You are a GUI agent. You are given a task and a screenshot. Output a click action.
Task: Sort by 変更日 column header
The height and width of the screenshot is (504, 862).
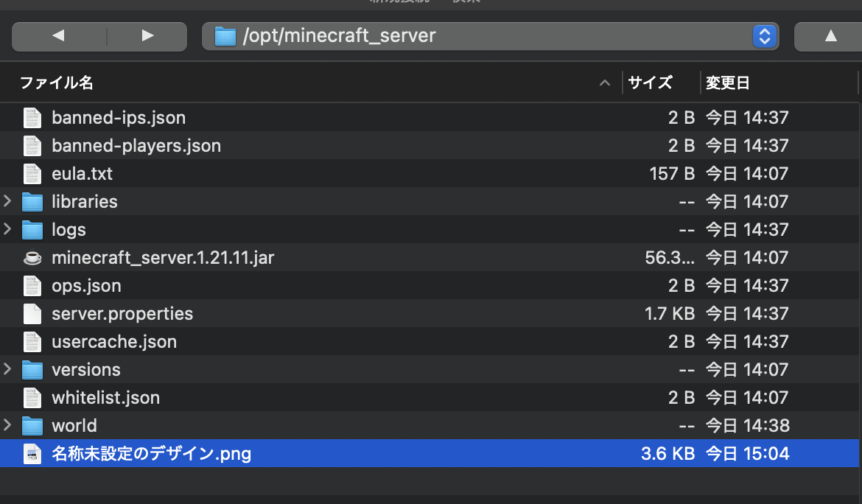(x=727, y=83)
